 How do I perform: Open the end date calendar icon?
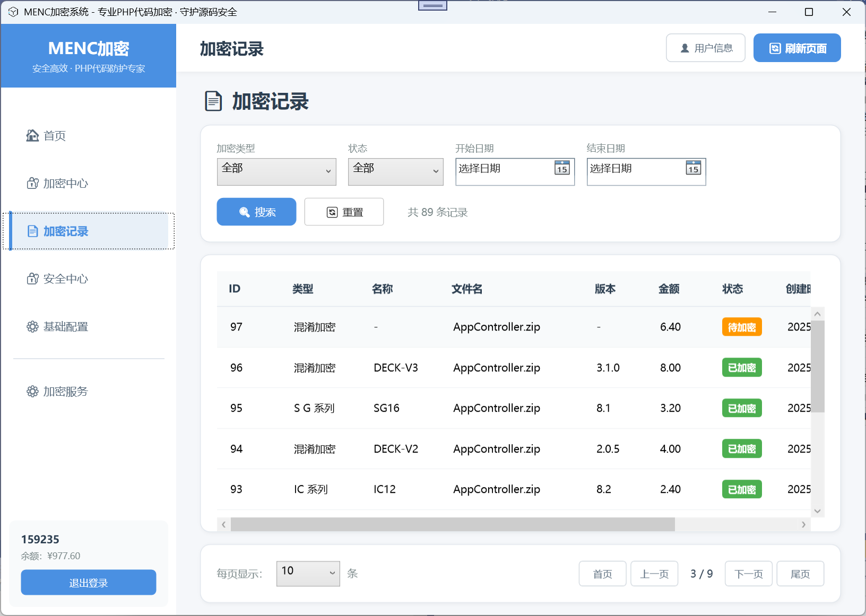click(693, 168)
